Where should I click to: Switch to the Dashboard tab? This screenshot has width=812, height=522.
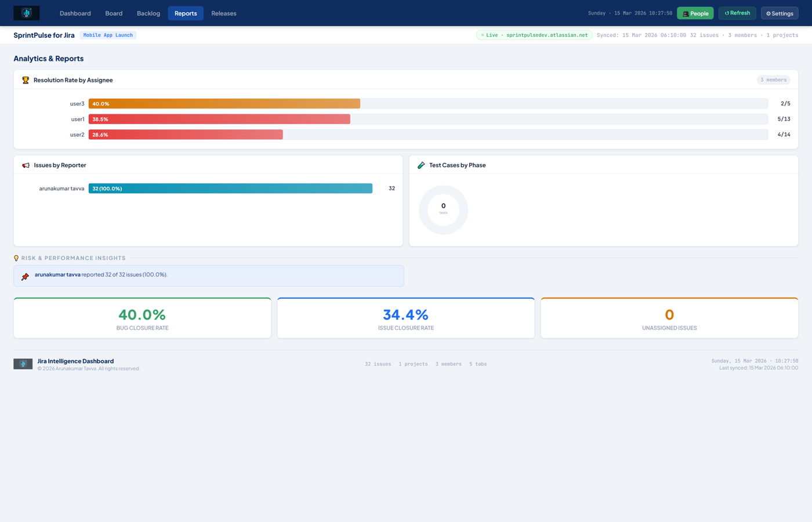pos(75,13)
